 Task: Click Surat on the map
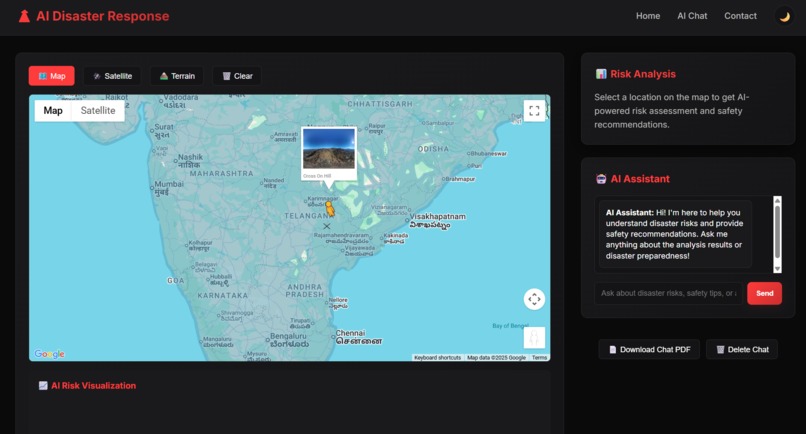click(x=164, y=131)
